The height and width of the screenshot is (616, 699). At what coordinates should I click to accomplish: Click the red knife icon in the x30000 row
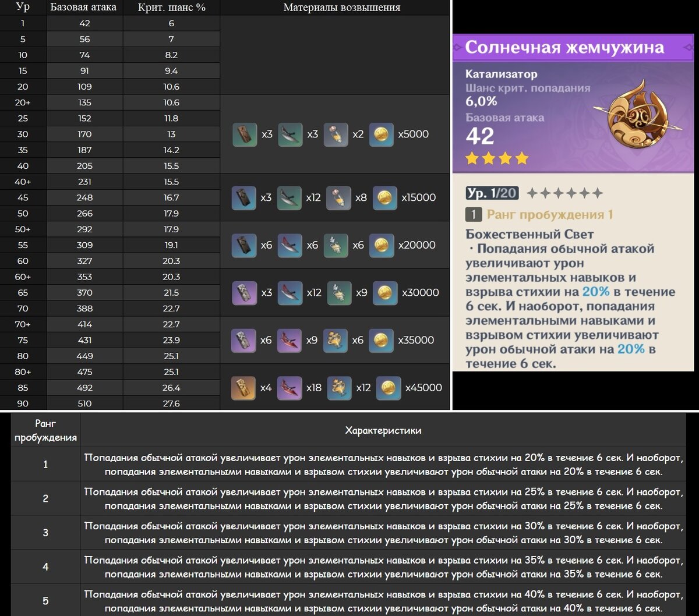click(x=290, y=293)
